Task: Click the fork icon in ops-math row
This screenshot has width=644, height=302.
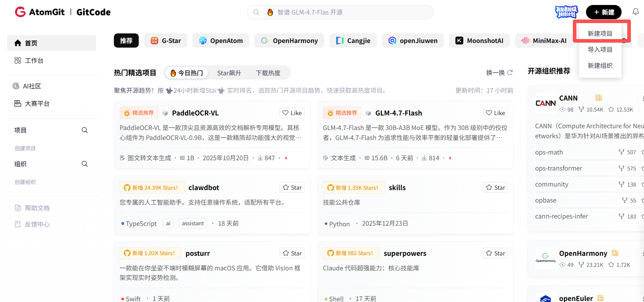Action: [621, 152]
